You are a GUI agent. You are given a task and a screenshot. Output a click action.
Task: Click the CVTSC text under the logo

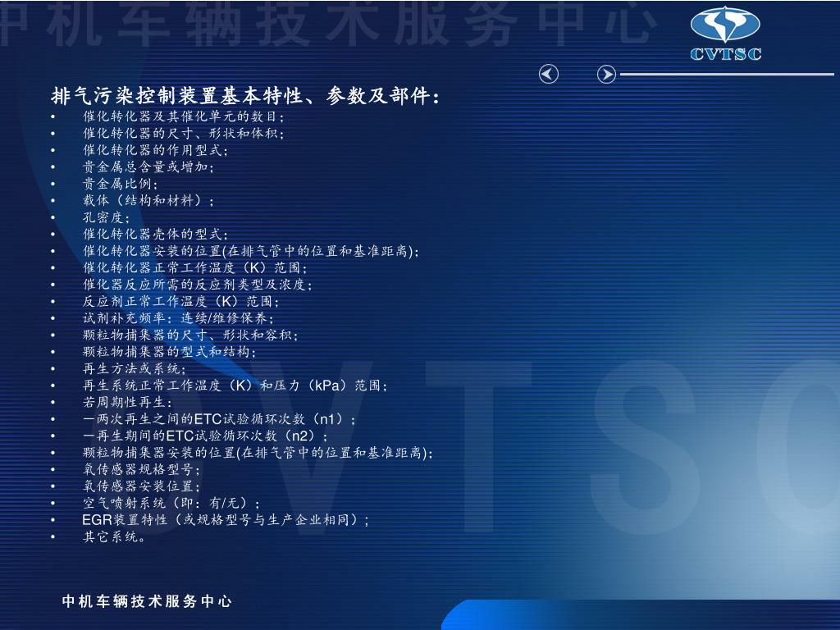pyautogui.click(x=725, y=54)
